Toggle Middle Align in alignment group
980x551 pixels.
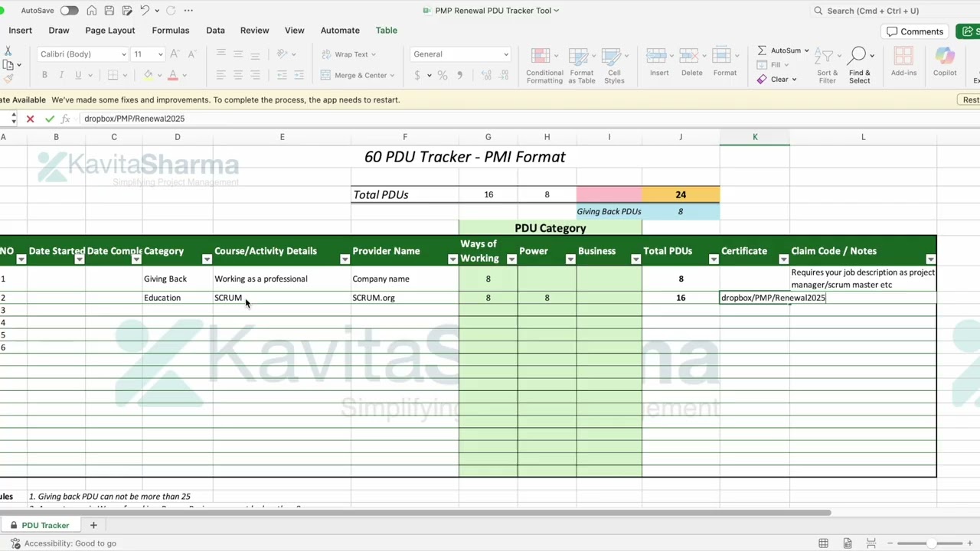tap(238, 54)
